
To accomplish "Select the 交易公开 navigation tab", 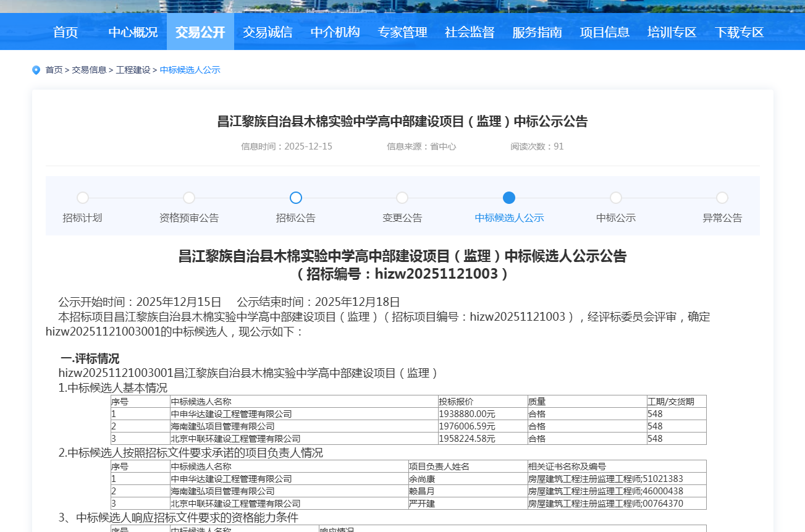I will tap(200, 32).
